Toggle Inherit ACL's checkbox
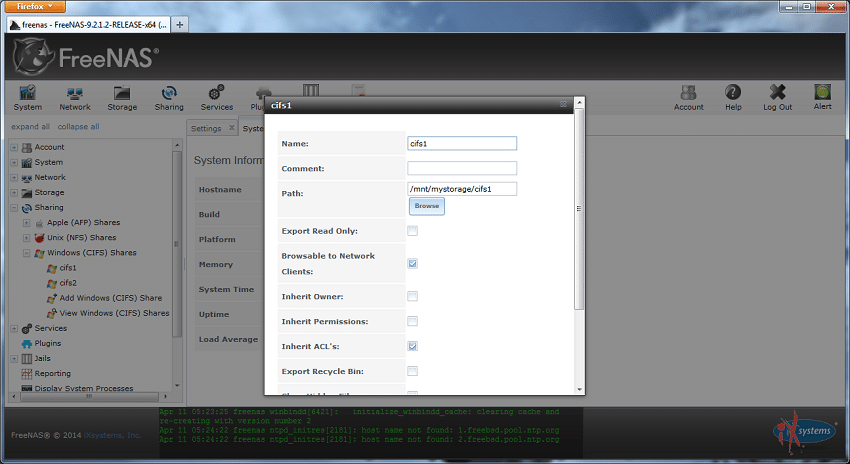This screenshot has width=850, height=464. 413,346
